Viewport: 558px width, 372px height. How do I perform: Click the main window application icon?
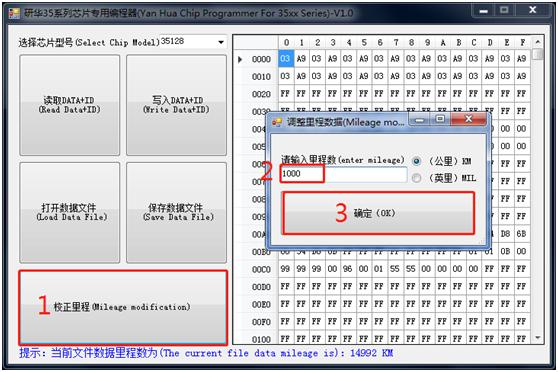click(x=14, y=13)
